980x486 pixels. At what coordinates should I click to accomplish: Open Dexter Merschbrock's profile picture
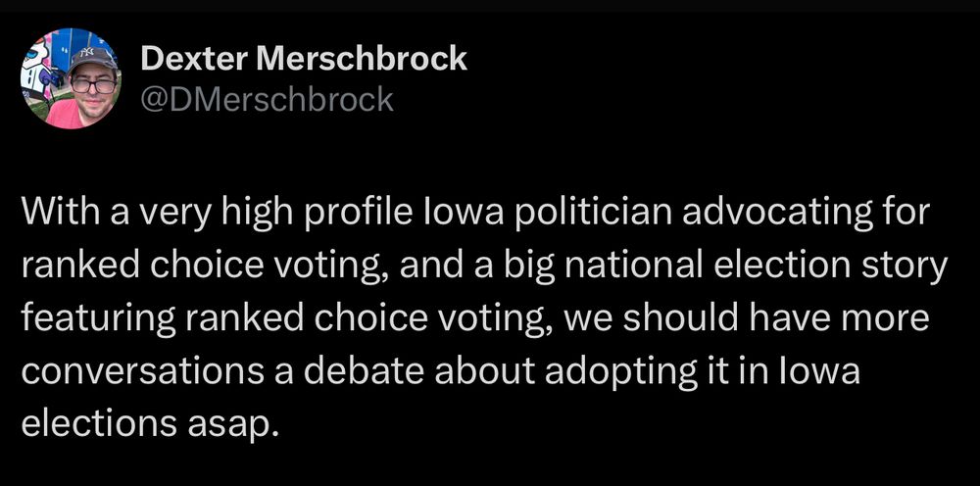coord(70,78)
